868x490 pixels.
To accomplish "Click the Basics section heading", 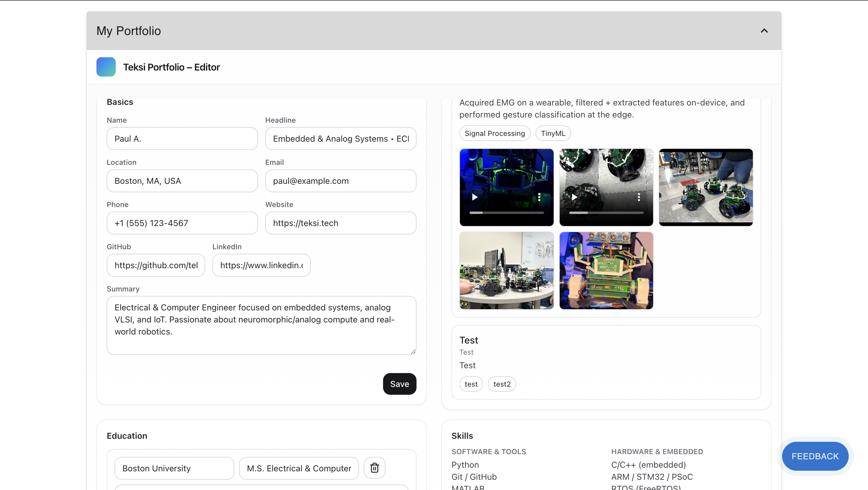I will pos(120,102).
